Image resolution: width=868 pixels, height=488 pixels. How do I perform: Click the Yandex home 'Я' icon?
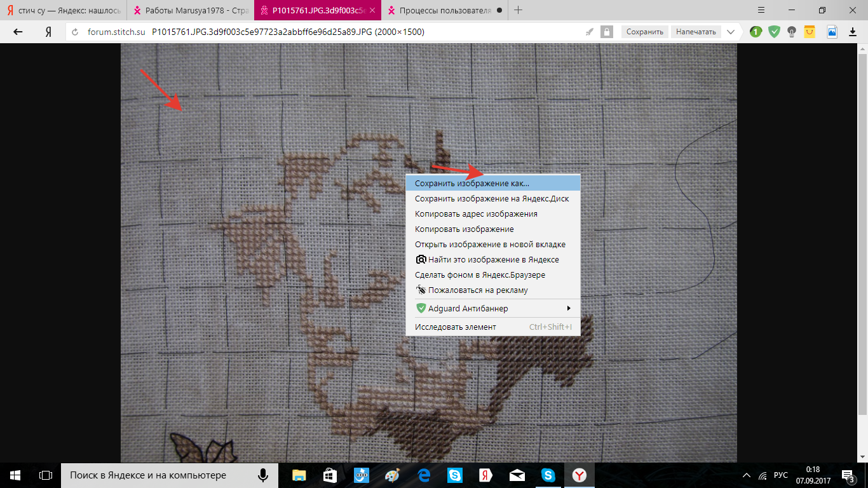click(x=48, y=32)
